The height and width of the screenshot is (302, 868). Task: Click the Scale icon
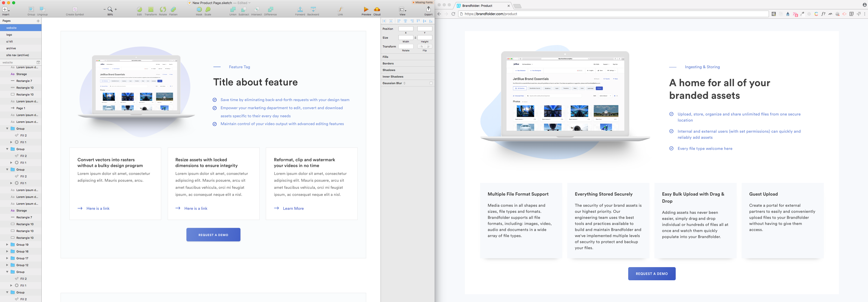coord(208,9)
